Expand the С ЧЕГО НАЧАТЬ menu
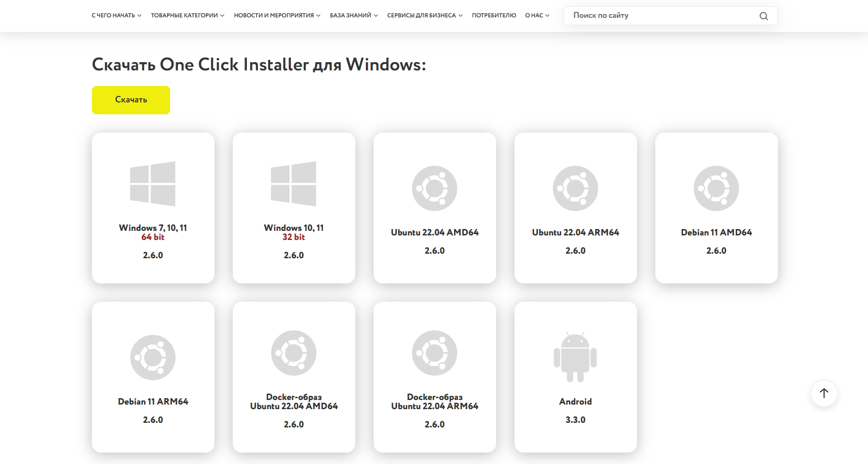 pyautogui.click(x=117, y=16)
